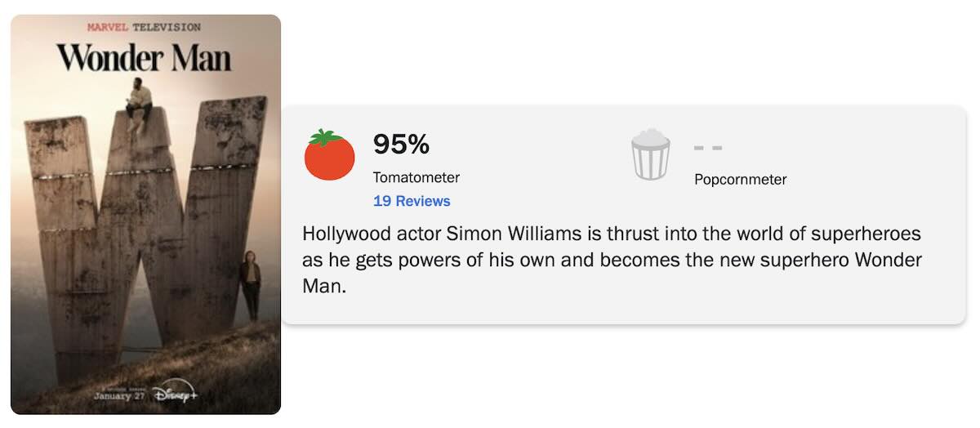Click the man sitting atop the W

140,102
